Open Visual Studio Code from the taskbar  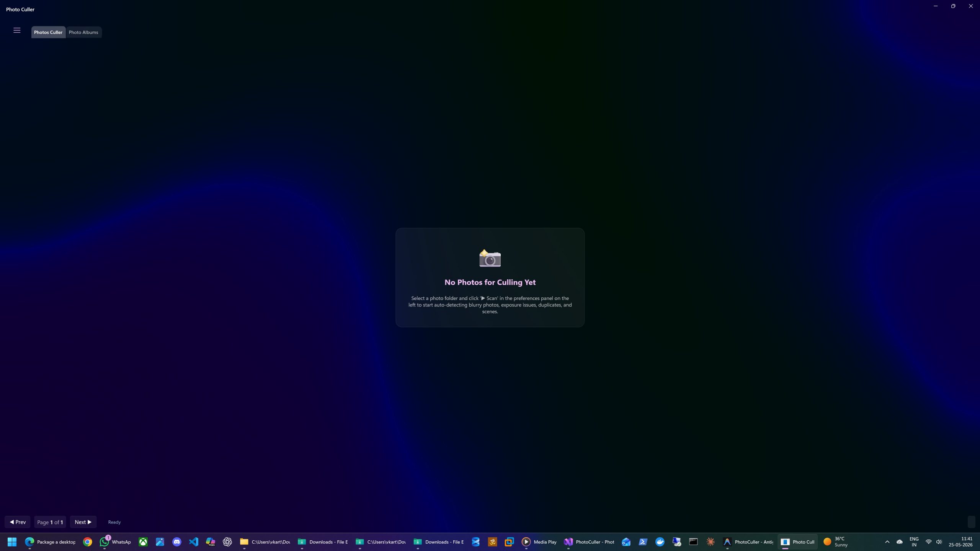[x=194, y=542]
